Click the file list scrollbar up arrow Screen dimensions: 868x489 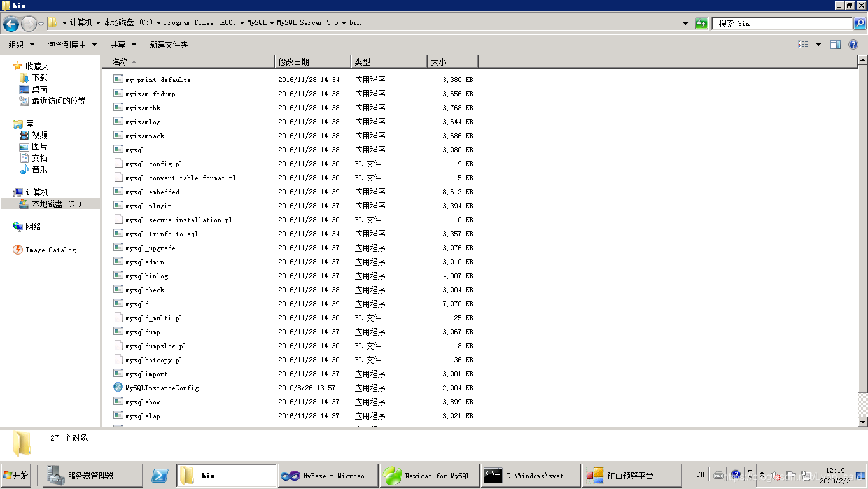point(862,60)
